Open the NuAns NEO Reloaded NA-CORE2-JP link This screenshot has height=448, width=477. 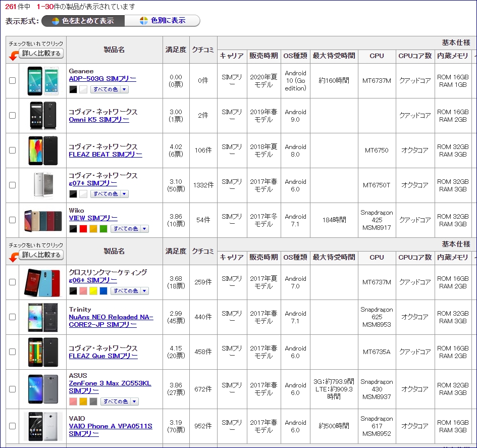click(111, 321)
